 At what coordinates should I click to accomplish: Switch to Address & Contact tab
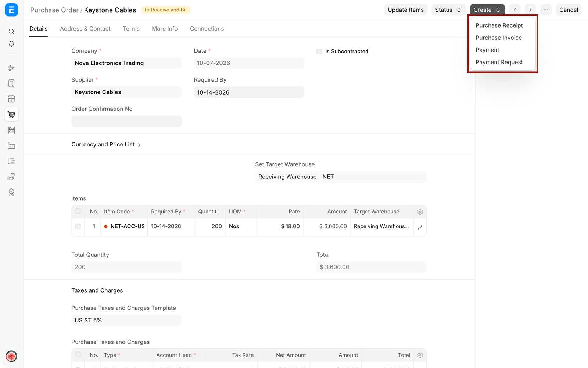coord(85,29)
